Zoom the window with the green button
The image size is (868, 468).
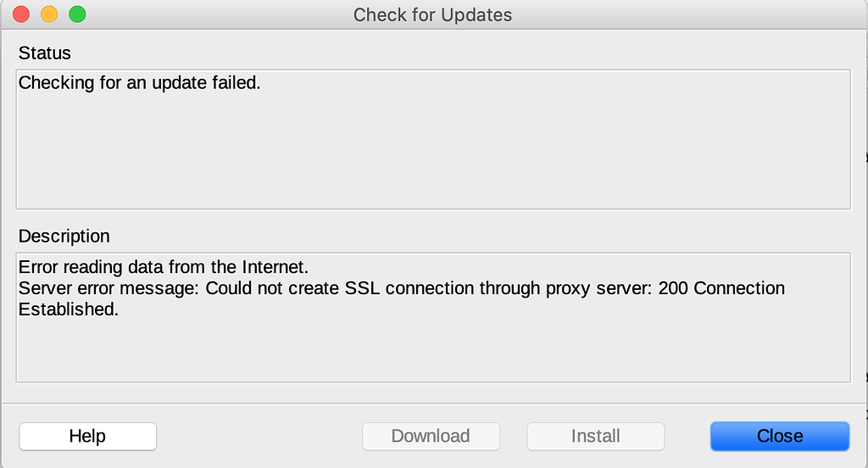click(x=77, y=14)
